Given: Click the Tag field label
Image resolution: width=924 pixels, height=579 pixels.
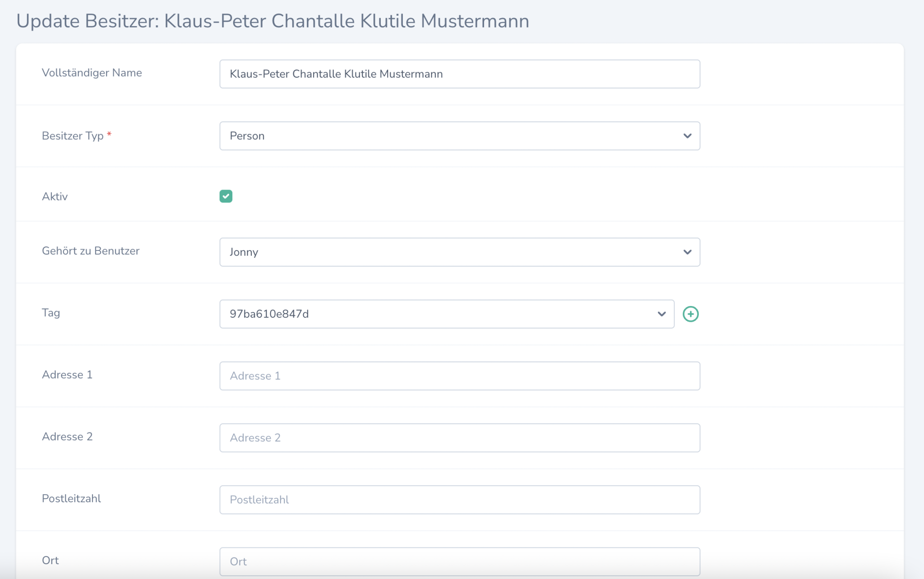Looking at the screenshot, I should point(51,313).
